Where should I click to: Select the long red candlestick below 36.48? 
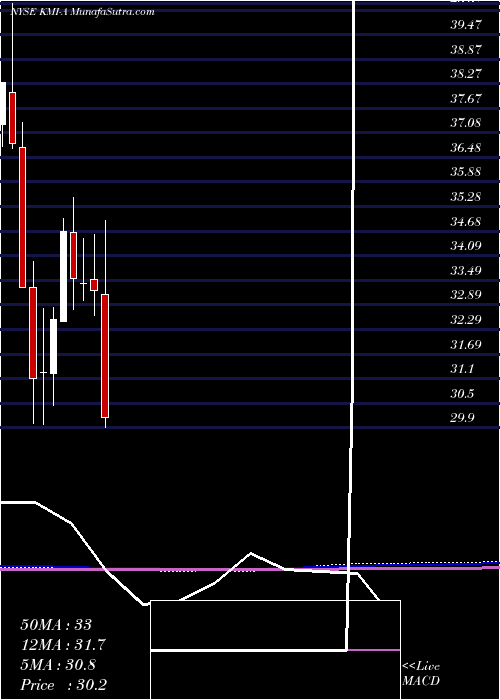coord(22,217)
